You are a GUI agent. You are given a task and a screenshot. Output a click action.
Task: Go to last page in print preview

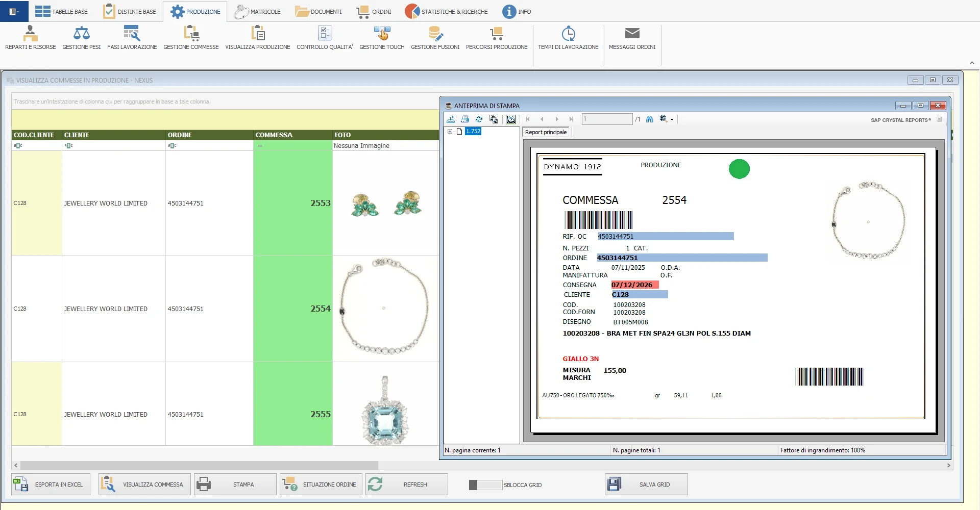pyautogui.click(x=571, y=119)
